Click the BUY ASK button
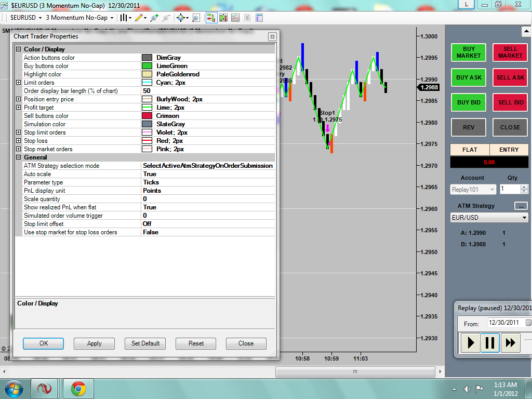This screenshot has width=532, height=399. 469,77
